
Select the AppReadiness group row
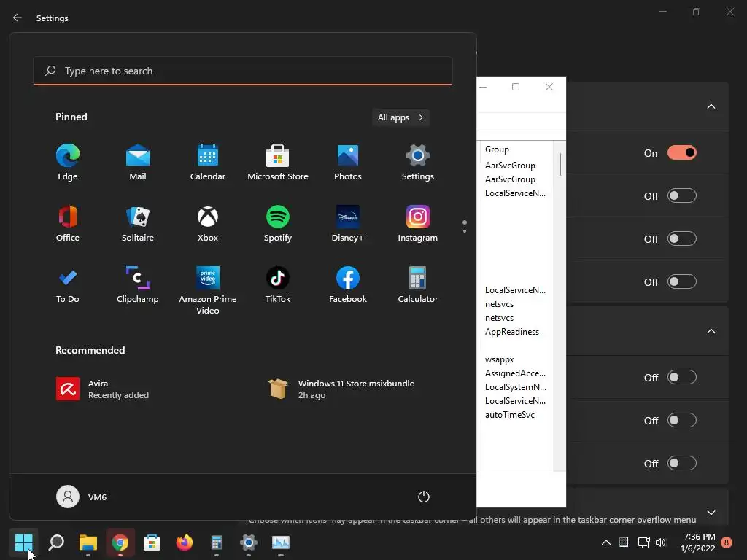coord(512,332)
